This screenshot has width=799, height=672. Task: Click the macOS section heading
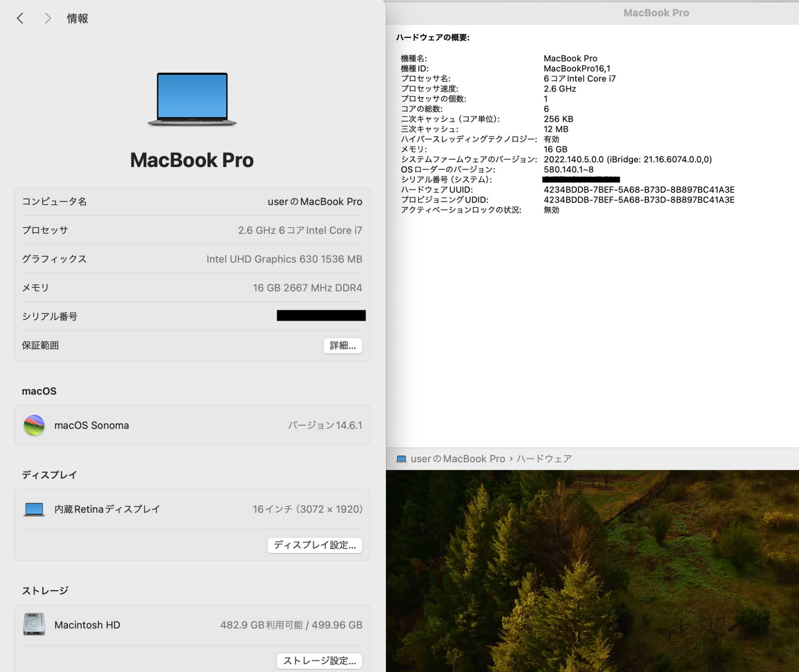[39, 391]
